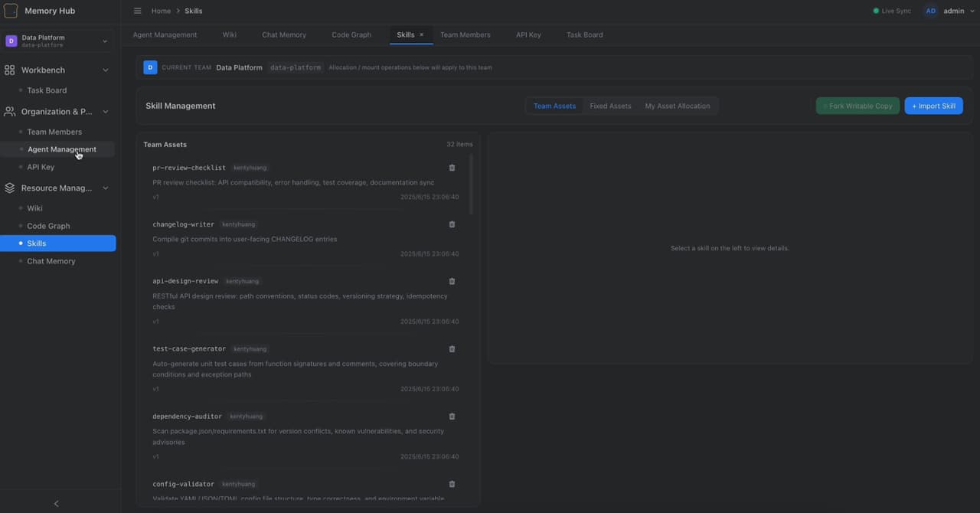The width and height of the screenshot is (980, 513).
Task: Click the Team Assets list scrollbar
Action: (x=471, y=185)
